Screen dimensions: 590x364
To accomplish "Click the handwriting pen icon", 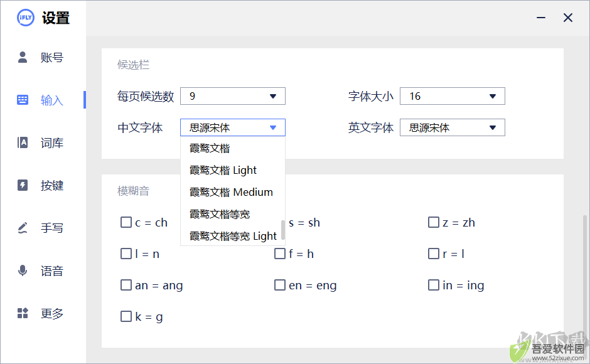I will [x=23, y=228].
